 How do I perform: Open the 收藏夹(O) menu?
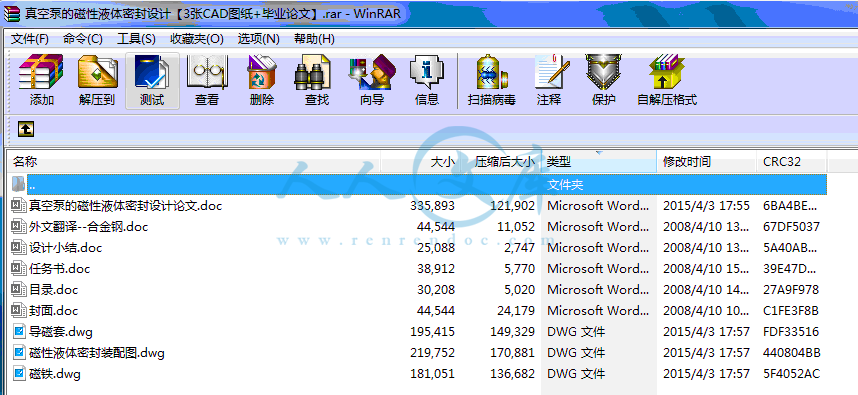[197, 39]
